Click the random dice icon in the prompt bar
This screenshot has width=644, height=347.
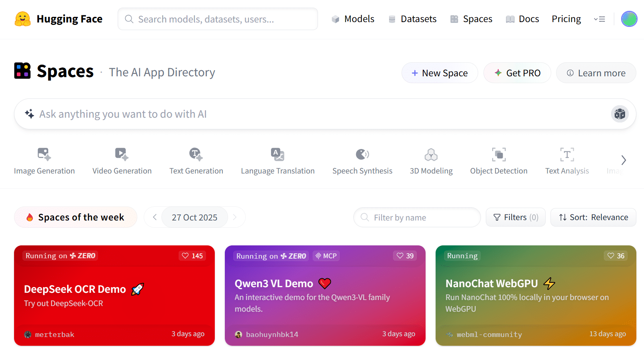620,114
